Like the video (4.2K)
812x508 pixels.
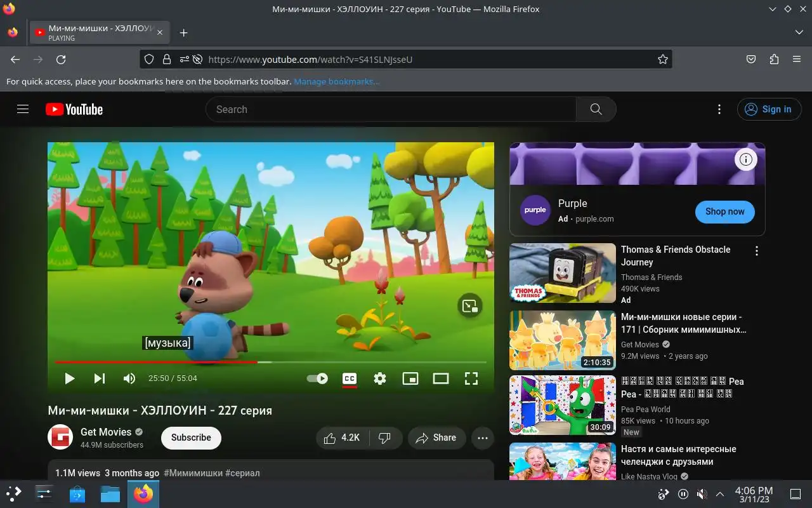pyautogui.click(x=342, y=438)
